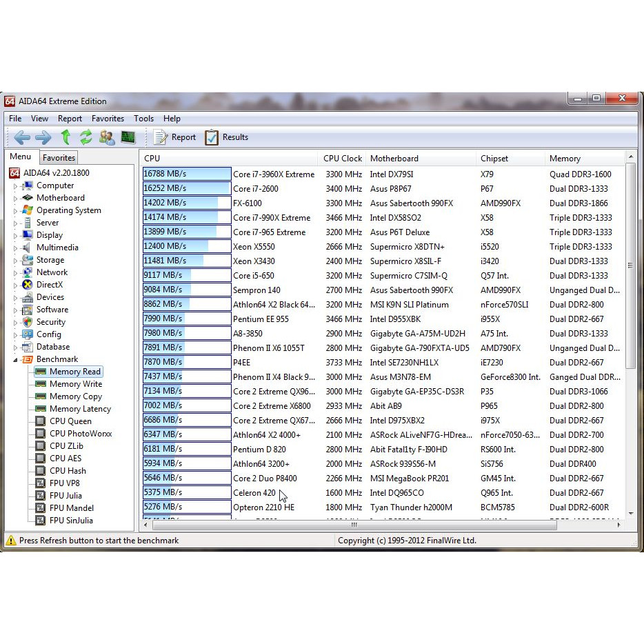Open the Memory Latency benchmark
Image resolution: width=644 pixels, height=644 pixels.
[x=80, y=409]
